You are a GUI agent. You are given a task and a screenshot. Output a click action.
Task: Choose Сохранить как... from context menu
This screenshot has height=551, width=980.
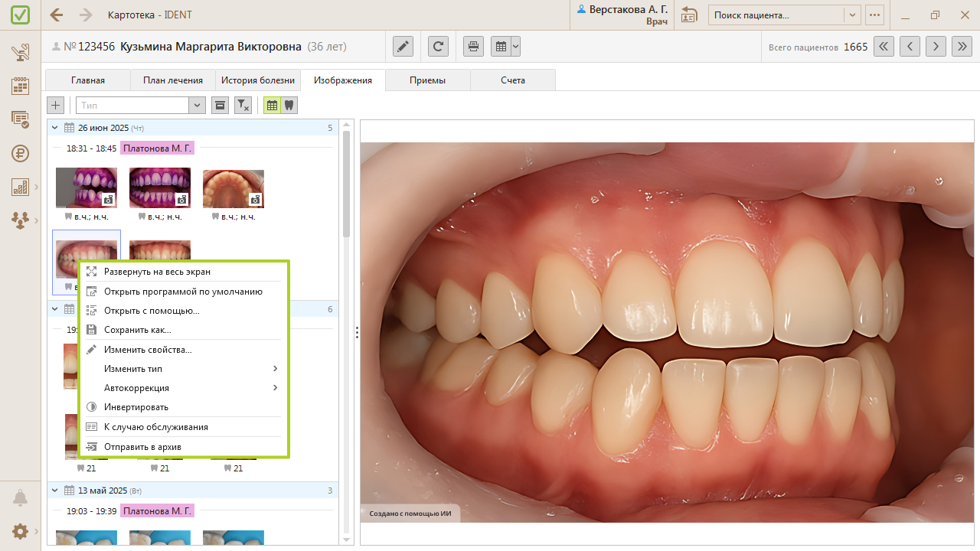(138, 330)
